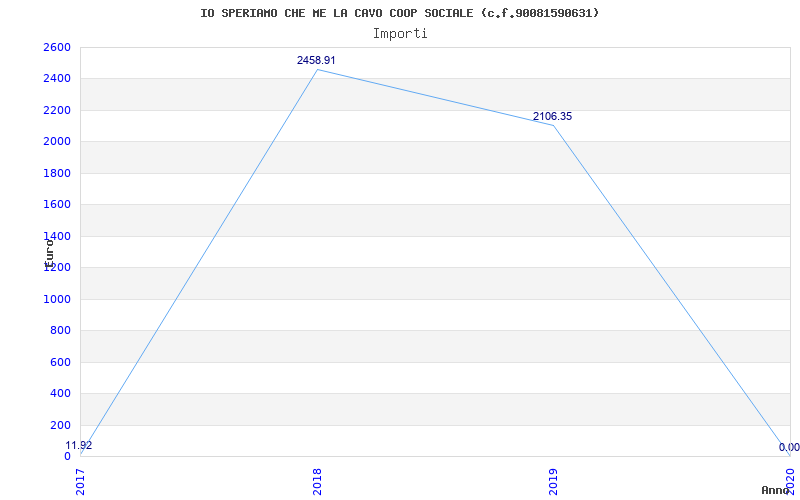800x500 pixels.
Task: Select the 2019 x-axis label
Action: [553, 481]
